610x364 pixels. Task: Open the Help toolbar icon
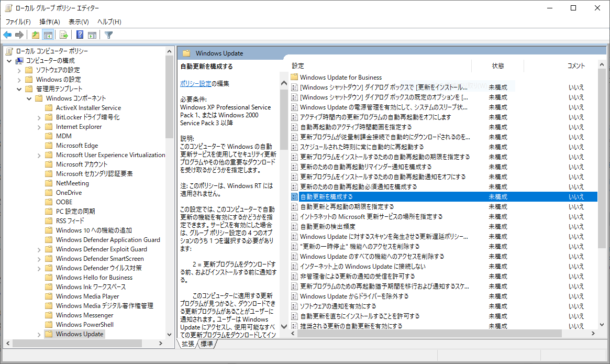coord(80,35)
